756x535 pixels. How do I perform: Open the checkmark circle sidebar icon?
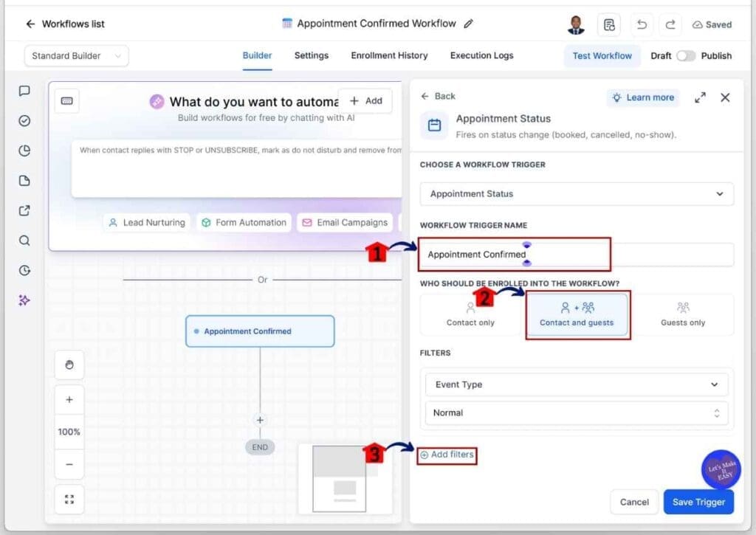24,121
